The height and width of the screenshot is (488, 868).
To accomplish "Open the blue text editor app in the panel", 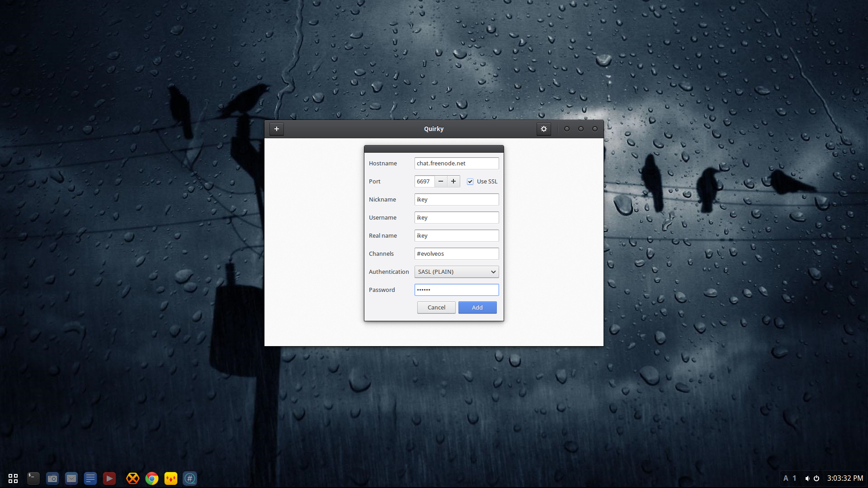I will (x=90, y=478).
